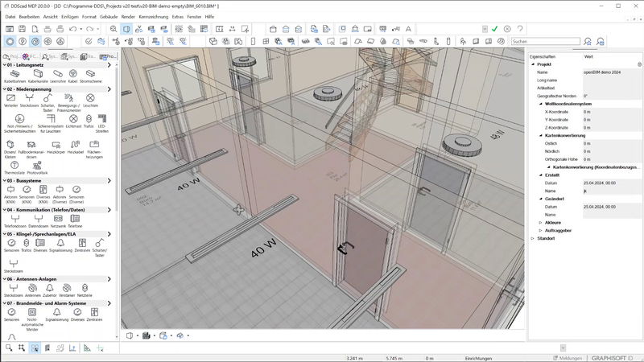Viewport: 644px width, 362px height.
Task: Pick the Kabelkanäle tool in Leitungsnetz
Action: coord(38,74)
